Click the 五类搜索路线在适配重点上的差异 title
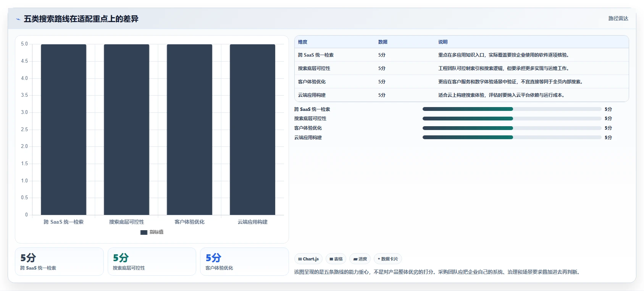Viewport: 644px width, 291px height. click(81, 19)
